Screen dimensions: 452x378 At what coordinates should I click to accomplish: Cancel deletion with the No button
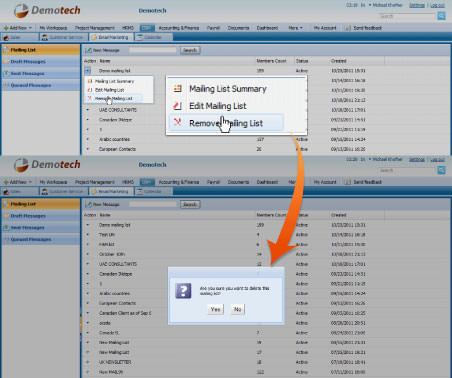point(238,309)
